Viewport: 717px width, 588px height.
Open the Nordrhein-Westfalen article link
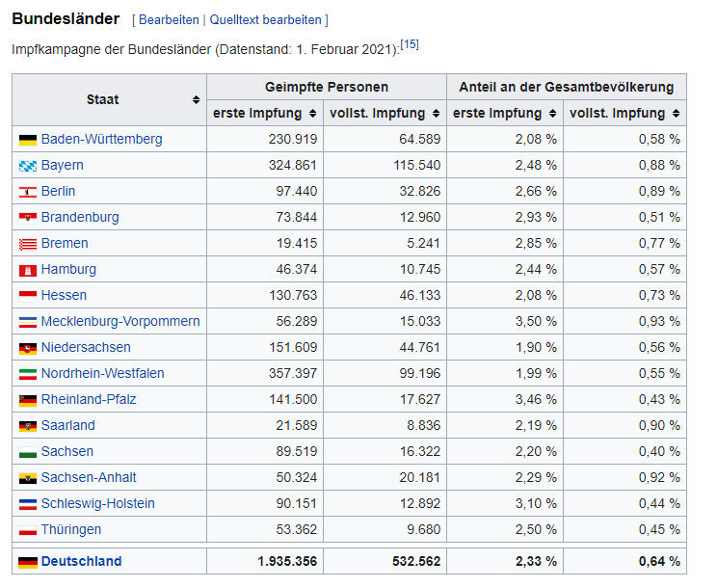pyautogui.click(x=102, y=373)
